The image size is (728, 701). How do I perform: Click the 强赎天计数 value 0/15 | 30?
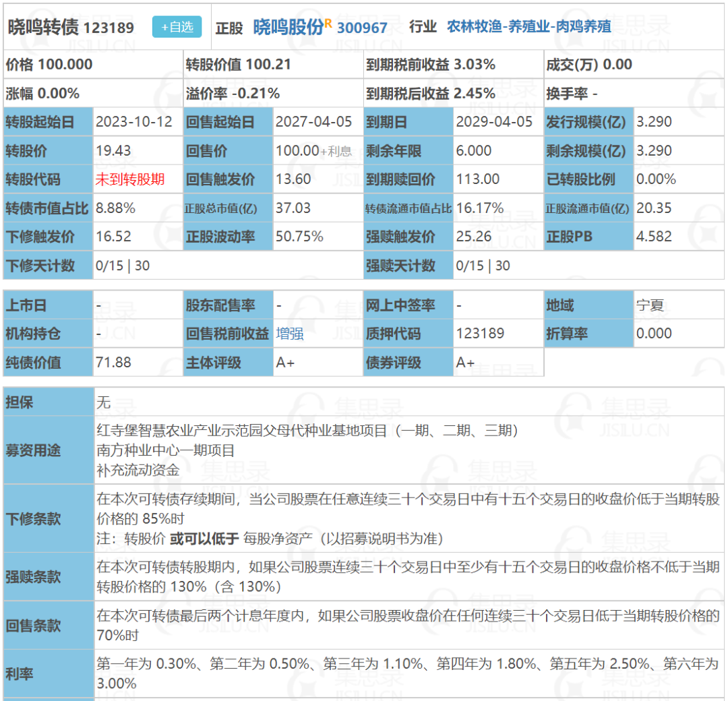(483, 266)
